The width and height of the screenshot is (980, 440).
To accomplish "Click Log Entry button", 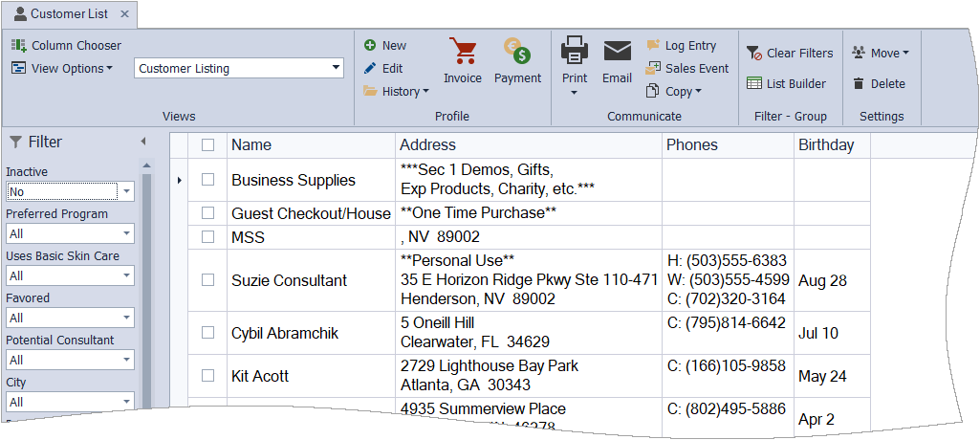I will coord(681,45).
